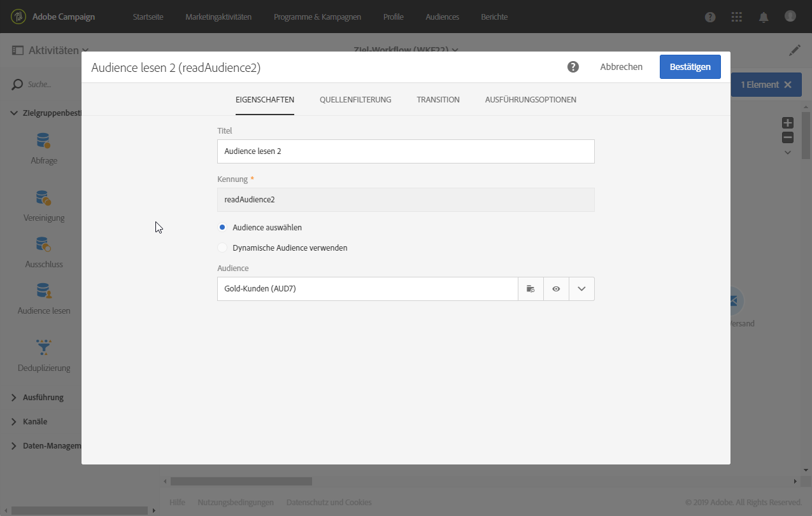Expand the Aktivitäten dropdown chevron
Viewport: 812px width, 516px height.
(x=85, y=50)
